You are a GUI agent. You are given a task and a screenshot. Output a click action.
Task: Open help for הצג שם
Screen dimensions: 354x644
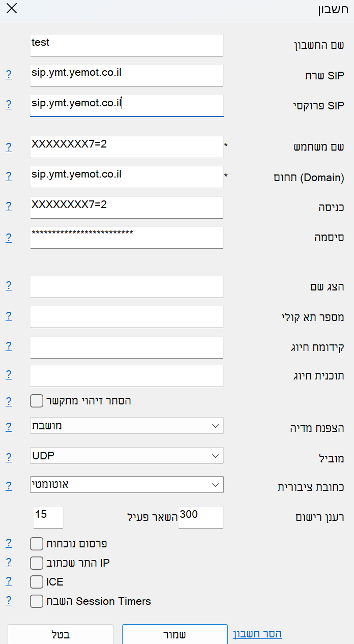9,285
